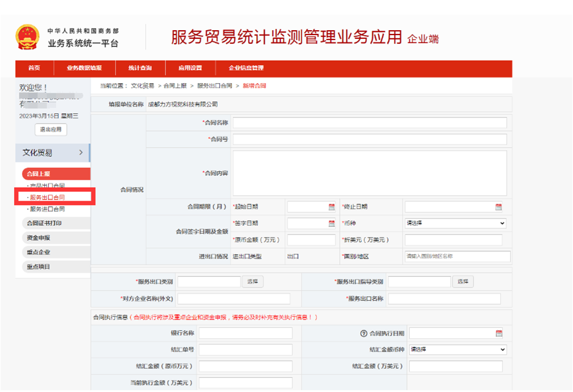Open the 起始日期 calendar picker icon
Screen dimensions: 573x392
pos(331,207)
